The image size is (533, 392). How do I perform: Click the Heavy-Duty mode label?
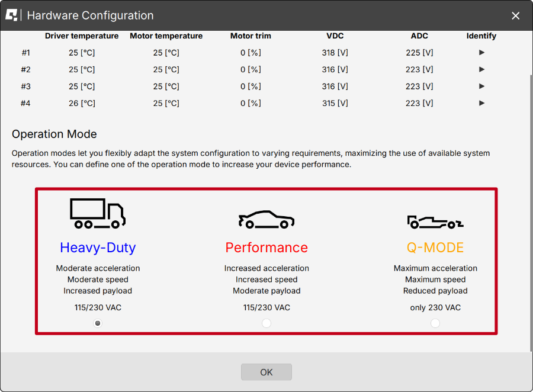click(97, 248)
